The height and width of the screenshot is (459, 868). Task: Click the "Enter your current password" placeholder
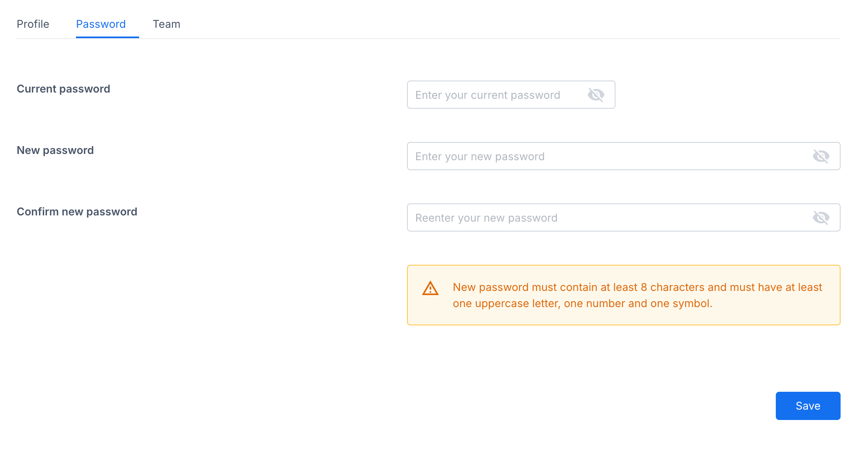tap(488, 95)
